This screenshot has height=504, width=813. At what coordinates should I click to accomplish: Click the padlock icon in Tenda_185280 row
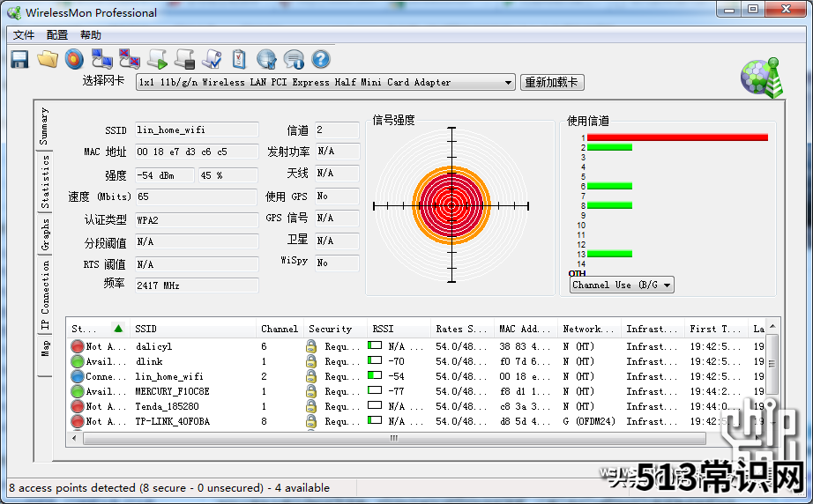click(x=311, y=406)
